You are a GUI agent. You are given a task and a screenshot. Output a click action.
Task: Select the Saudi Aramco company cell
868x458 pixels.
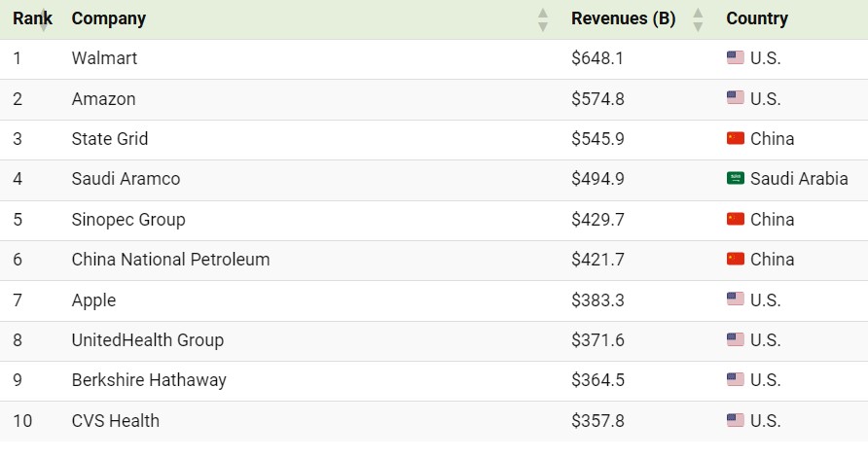point(126,179)
